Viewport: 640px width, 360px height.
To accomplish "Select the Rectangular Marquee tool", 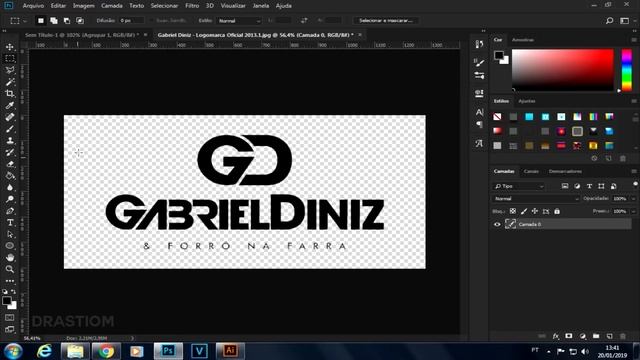I will [10, 58].
